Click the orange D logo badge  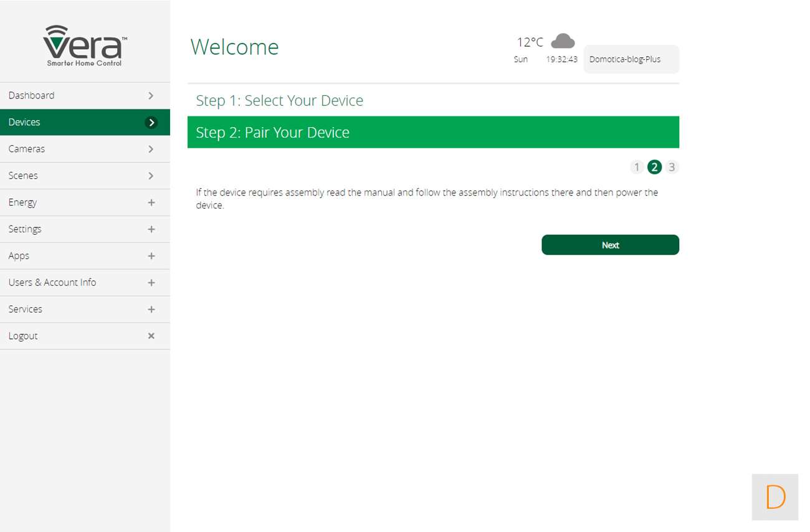[775, 497]
